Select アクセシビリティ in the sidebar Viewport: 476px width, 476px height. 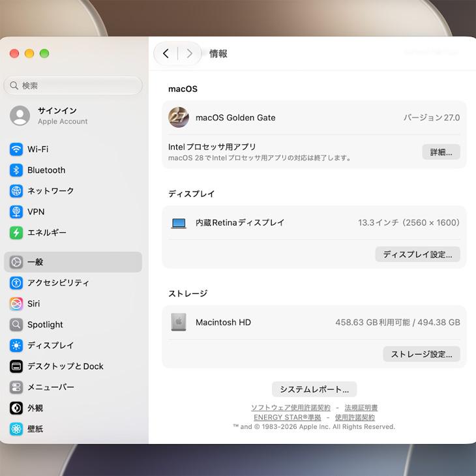(x=73, y=283)
